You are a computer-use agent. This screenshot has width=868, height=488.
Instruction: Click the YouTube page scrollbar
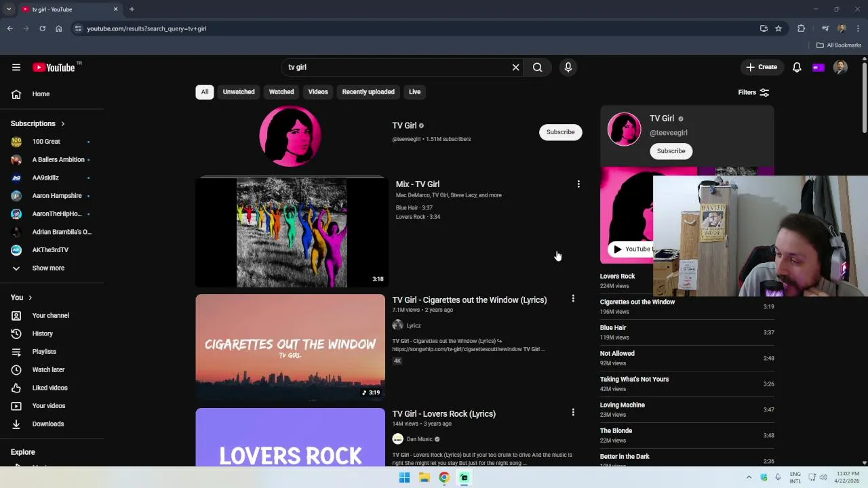(865, 98)
